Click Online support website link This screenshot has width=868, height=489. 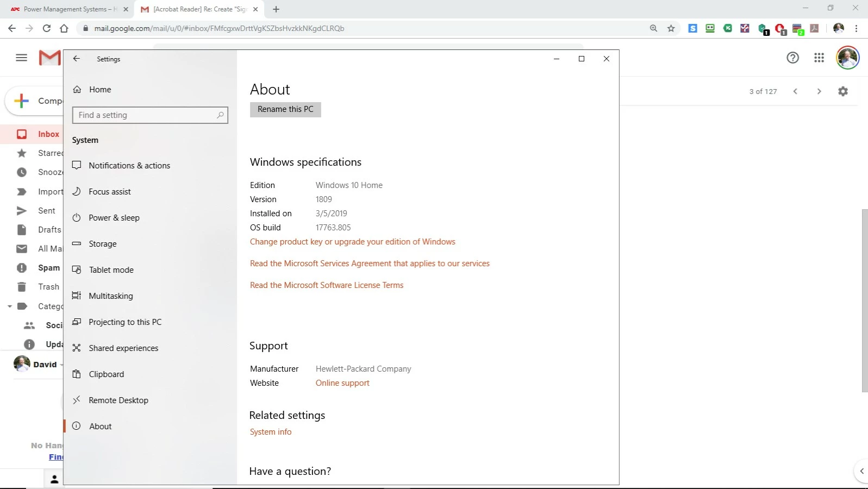click(342, 383)
